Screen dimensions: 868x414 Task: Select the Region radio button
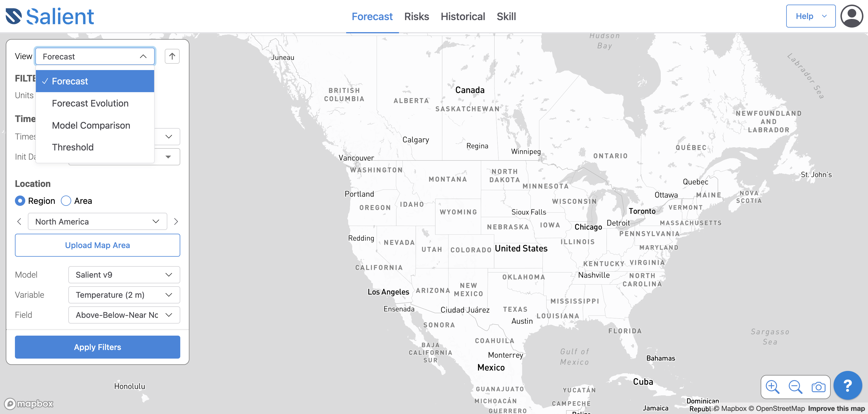[20, 200]
